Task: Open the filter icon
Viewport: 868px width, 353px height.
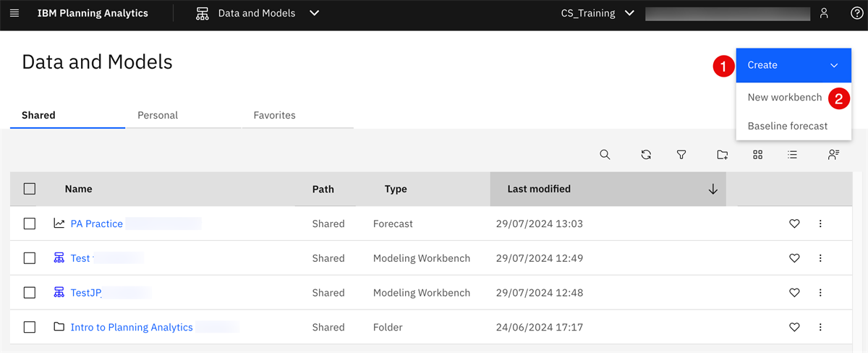Action: (x=681, y=154)
